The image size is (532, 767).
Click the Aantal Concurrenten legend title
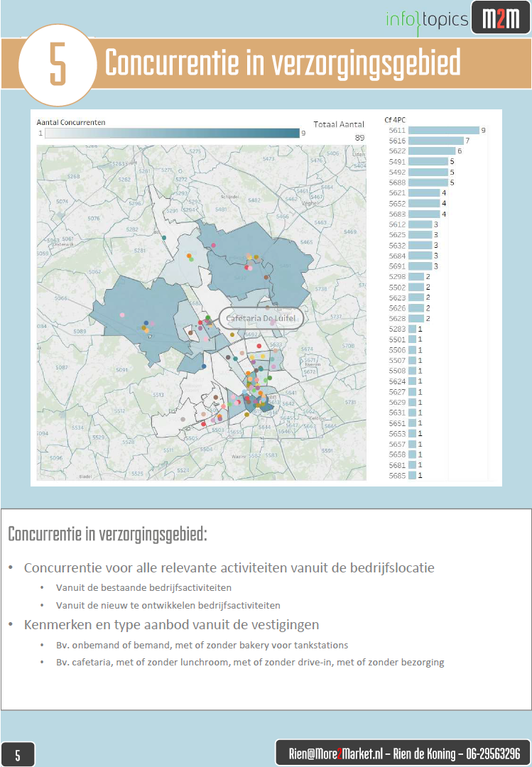click(x=71, y=122)
